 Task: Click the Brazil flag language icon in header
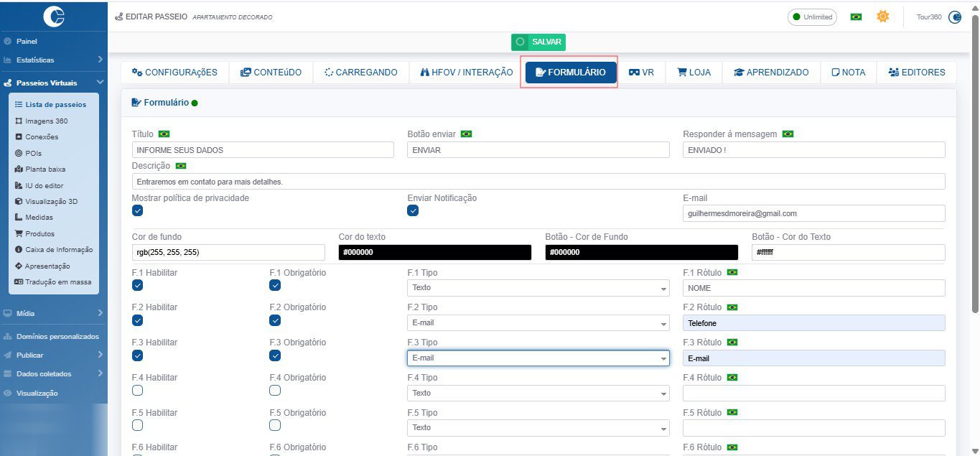pyautogui.click(x=856, y=17)
